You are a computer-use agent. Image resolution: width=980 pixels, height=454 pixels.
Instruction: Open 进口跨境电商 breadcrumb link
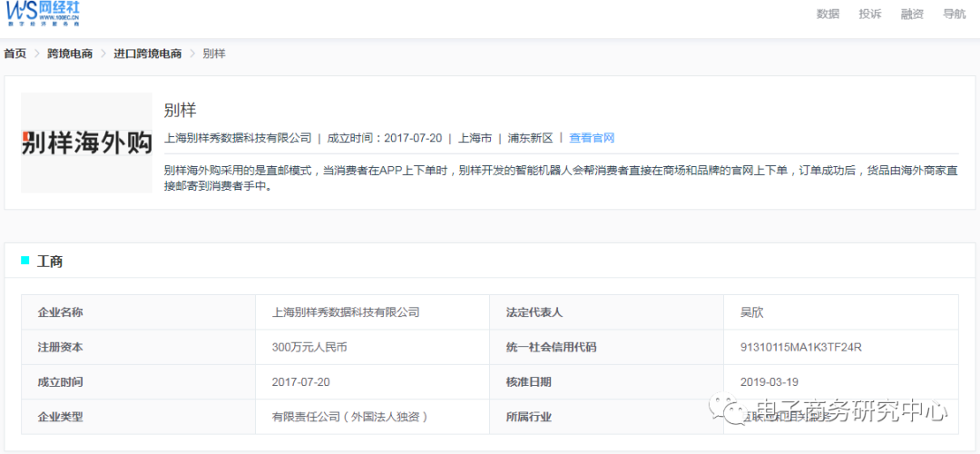click(x=148, y=54)
